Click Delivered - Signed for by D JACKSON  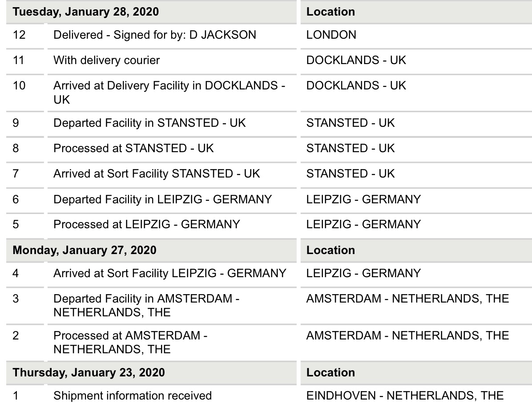(155, 35)
